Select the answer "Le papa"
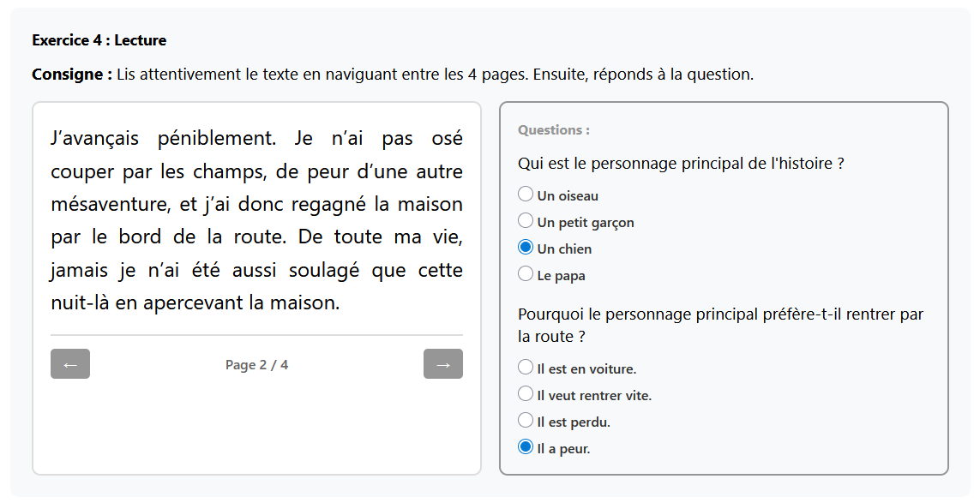Screen dimensions: 980x503 click(x=524, y=274)
